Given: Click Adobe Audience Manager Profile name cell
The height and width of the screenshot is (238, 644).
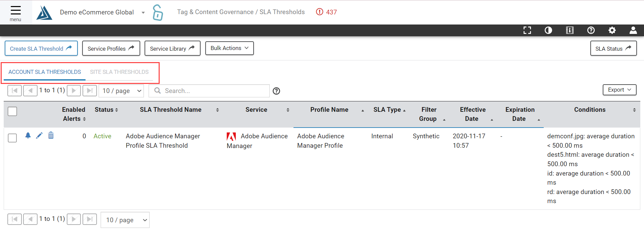Looking at the screenshot, I should (x=321, y=141).
